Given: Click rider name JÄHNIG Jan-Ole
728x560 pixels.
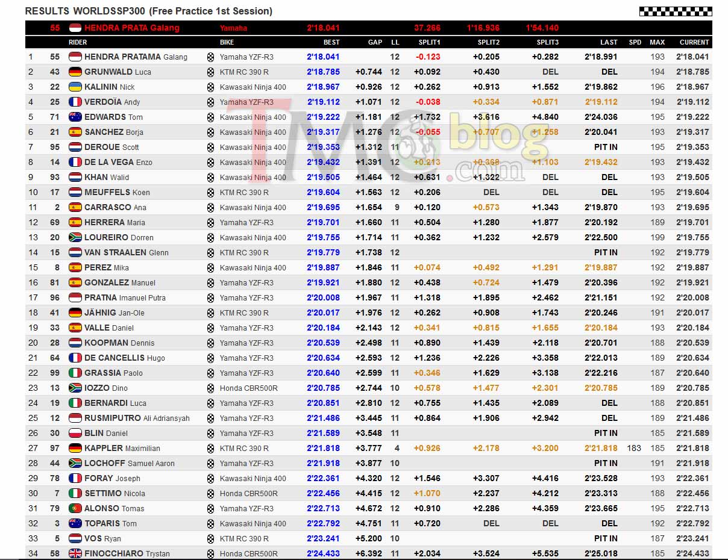Looking at the screenshot, I should (x=115, y=313).
